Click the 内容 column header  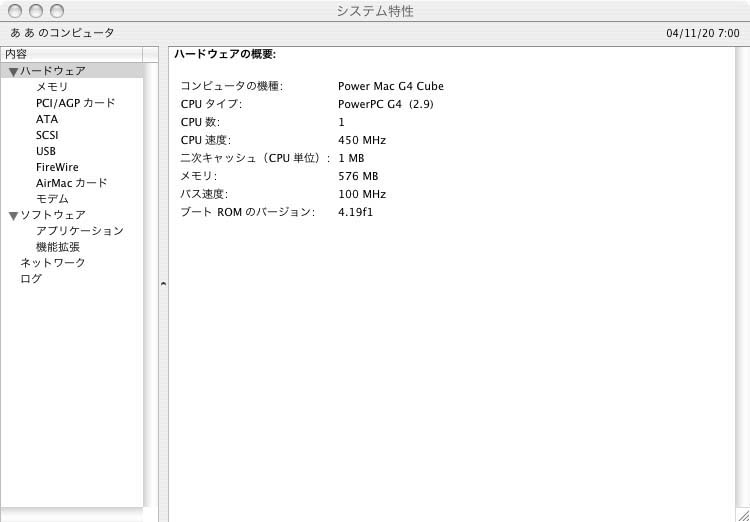point(71,54)
